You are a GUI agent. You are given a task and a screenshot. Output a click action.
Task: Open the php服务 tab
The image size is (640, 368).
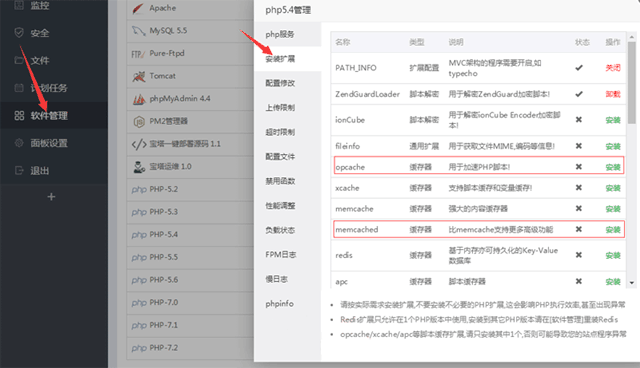(288, 34)
